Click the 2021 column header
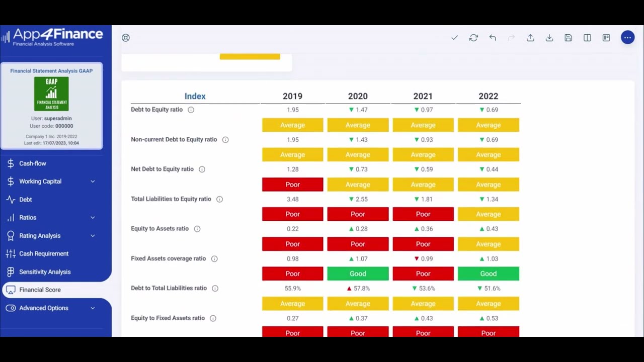The width and height of the screenshot is (644, 362). point(423,96)
